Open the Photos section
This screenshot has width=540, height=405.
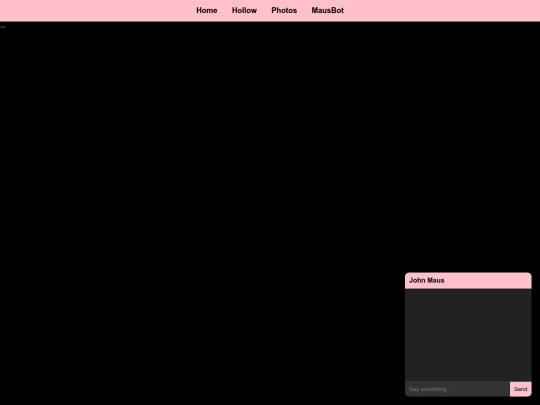tap(284, 10)
